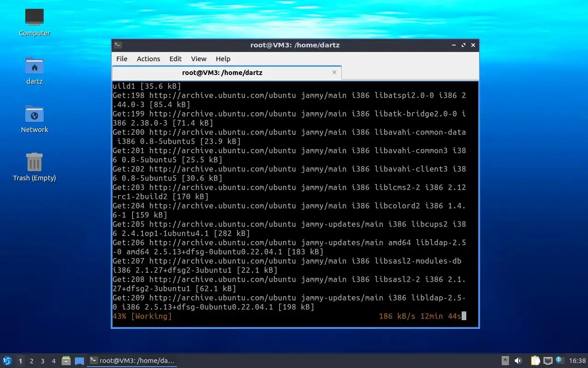Image resolution: width=588 pixels, height=368 pixels.
Task: Open the Help menu
Action: click(x=223, y=59)
